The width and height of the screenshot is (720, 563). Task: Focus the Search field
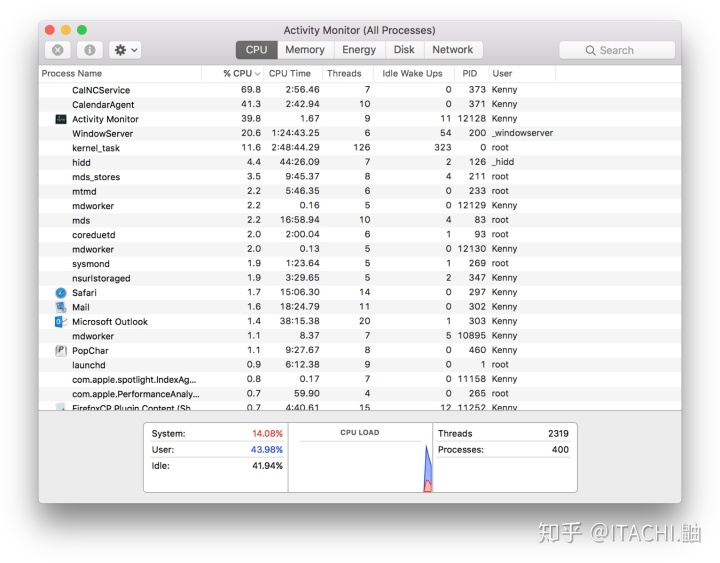(617, 50)
